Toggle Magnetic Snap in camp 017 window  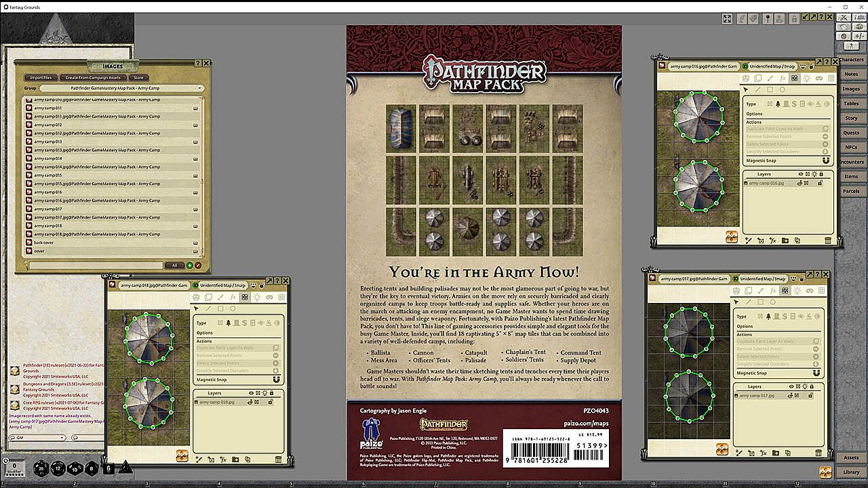(x=816, y=373)
